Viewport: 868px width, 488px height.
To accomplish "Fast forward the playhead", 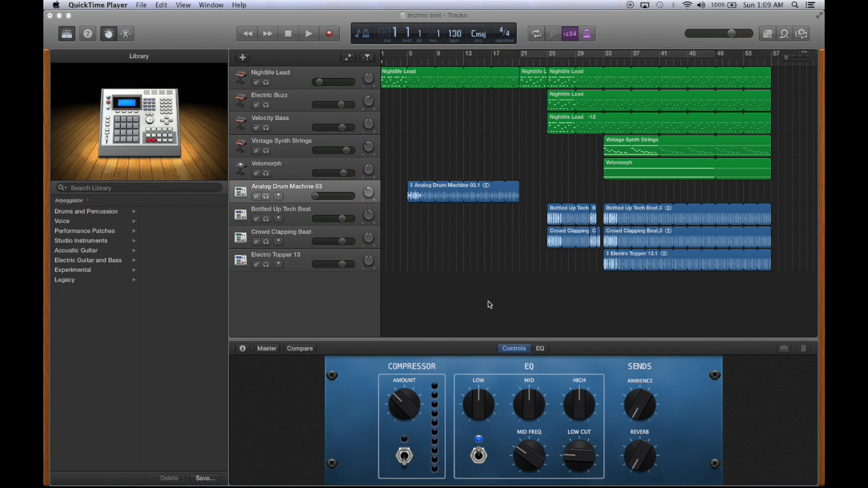I will tap(268, 33).
